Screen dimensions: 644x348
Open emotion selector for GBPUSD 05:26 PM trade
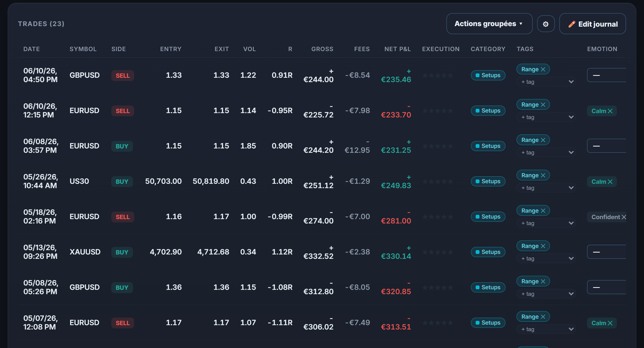coord(607,287)
